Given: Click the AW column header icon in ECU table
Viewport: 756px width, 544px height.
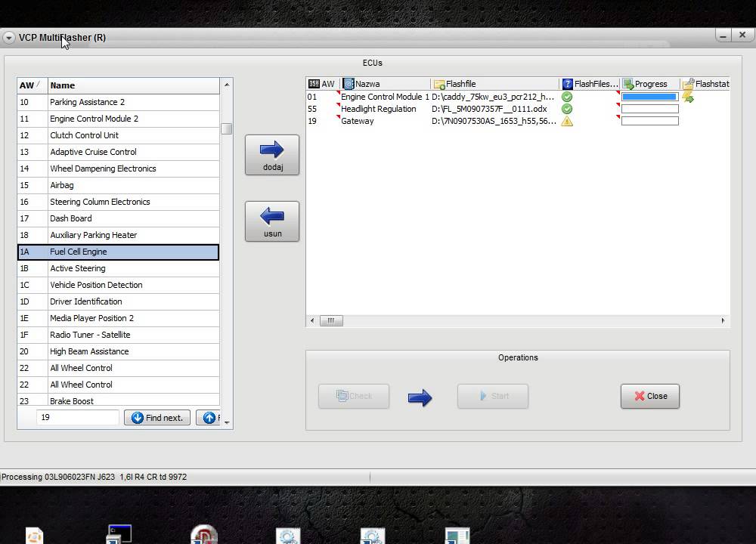Looking at the screenshot, I should [314, 84].
